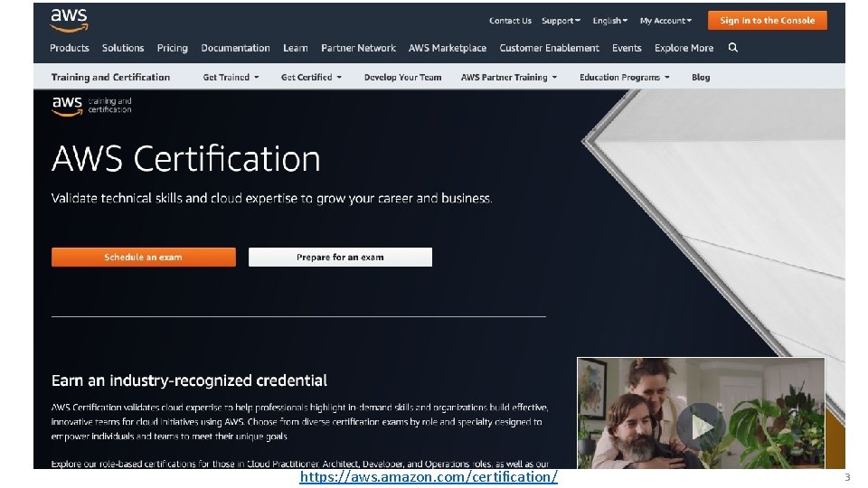Open the Customer Enablement menu item
Image resolution: width=868 pixels, height=488 pixels.
(x=549, y=48)
